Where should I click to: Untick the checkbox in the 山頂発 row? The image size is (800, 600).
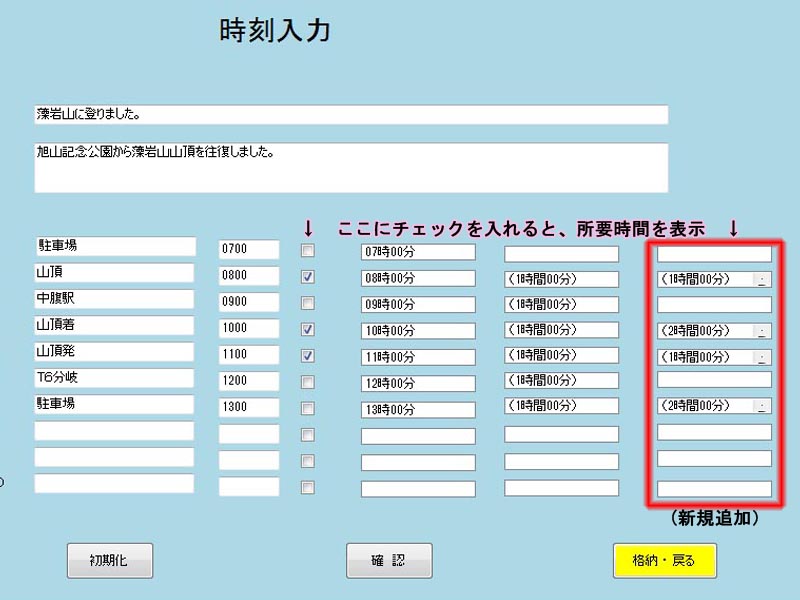tap(308, 355)
